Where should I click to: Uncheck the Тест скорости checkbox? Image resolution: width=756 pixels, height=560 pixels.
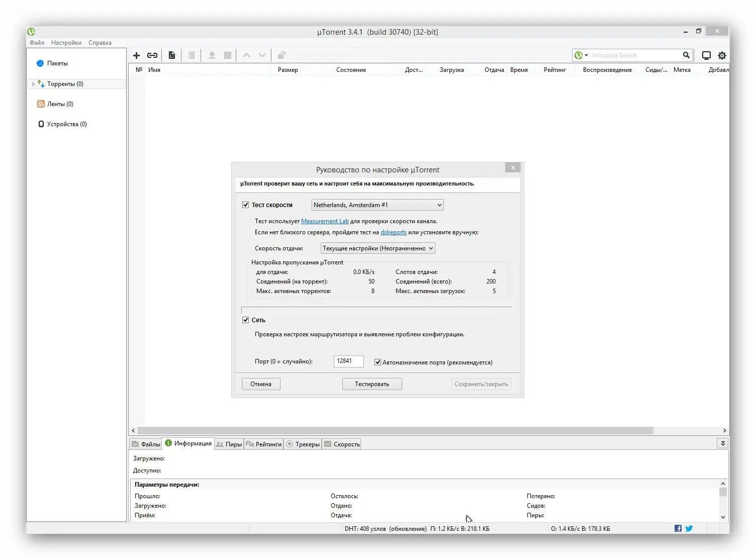(x=246, y=205)
